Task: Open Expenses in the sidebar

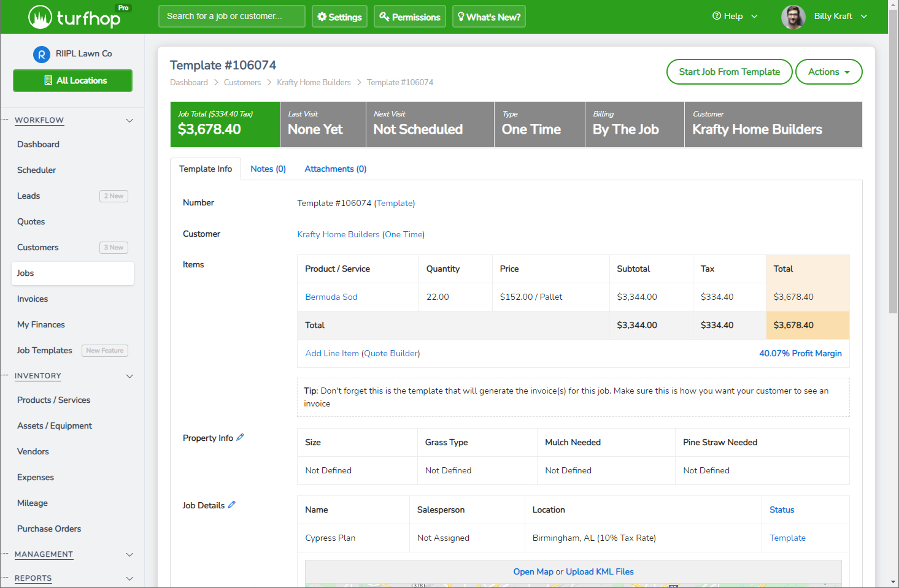Action: point(36,477)
